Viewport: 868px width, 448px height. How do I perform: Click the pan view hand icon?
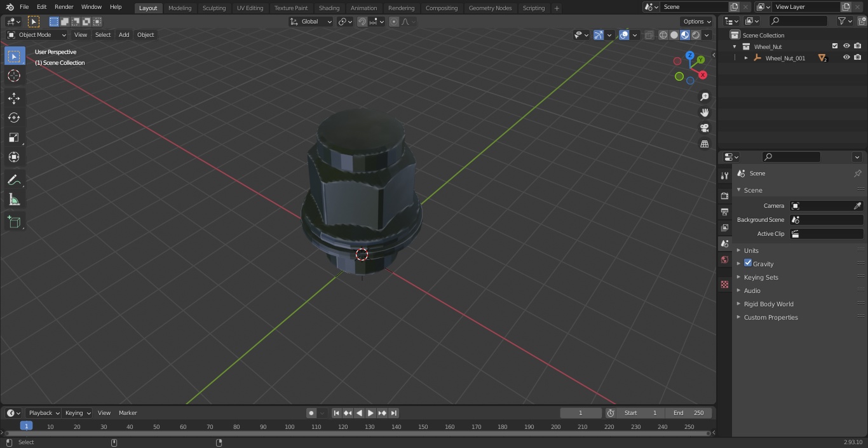[x=704, y=112]
